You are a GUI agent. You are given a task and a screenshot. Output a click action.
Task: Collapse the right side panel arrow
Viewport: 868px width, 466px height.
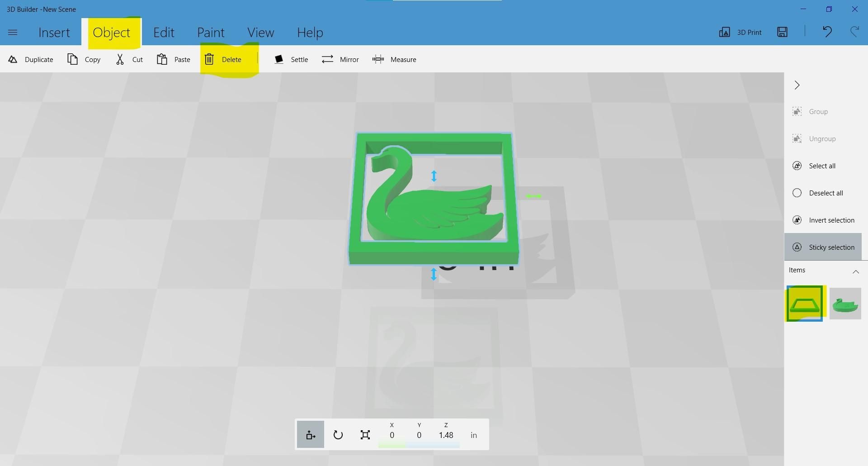coord(797,85)
